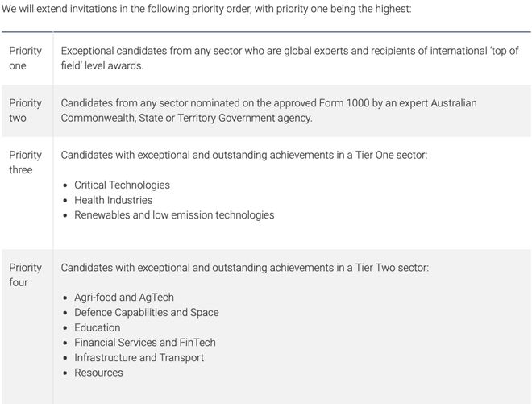
Task: Click the "Health Industries" list item
Action: 113,200
